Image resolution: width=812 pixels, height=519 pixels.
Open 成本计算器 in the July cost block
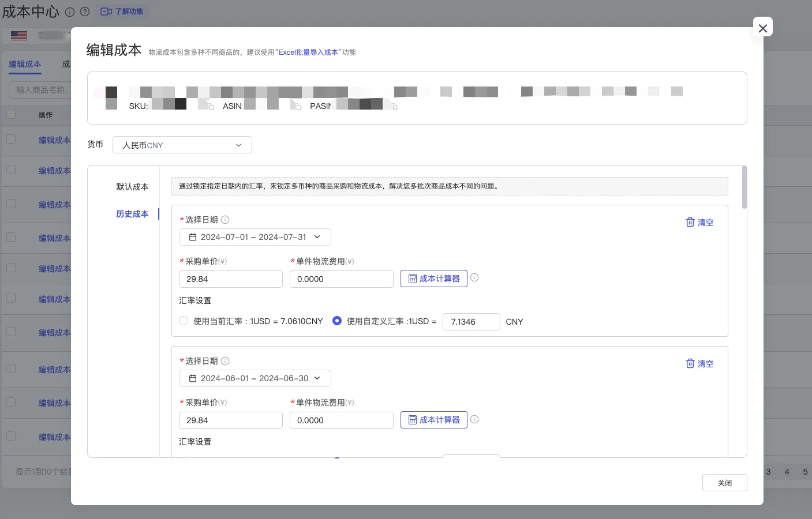click(x=434, y=279)
